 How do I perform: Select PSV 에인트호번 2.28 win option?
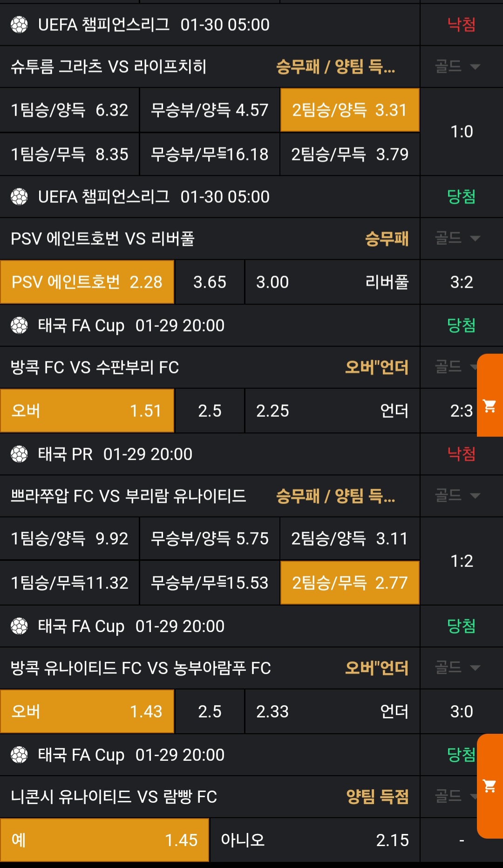(x=87, y=282)
